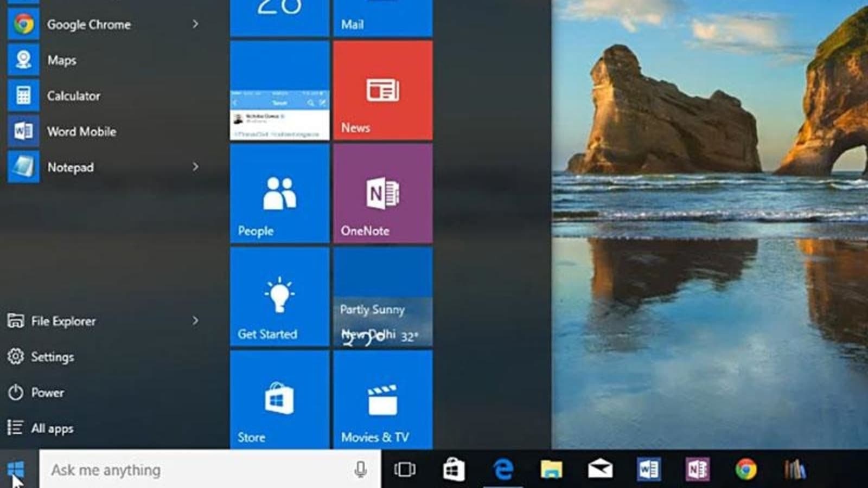Launch Microsoft Edge from the taskbar

click(x=503, y=470)
